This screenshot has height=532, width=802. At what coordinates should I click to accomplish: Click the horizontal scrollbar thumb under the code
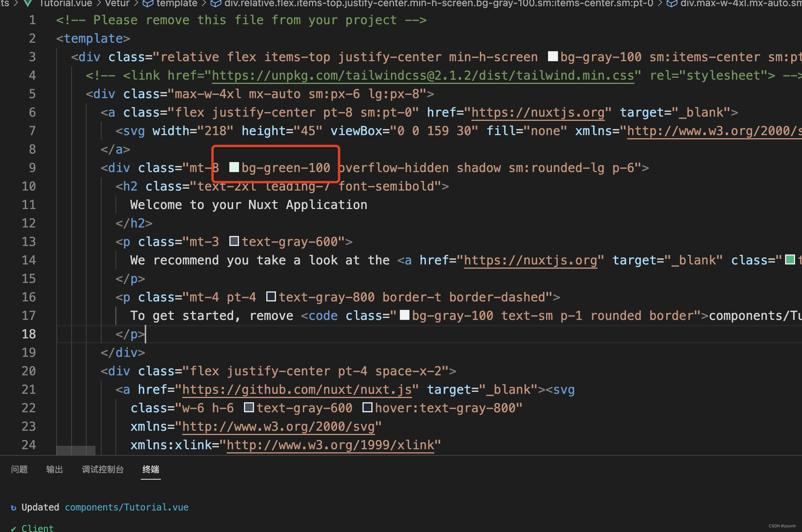point(76,450)
